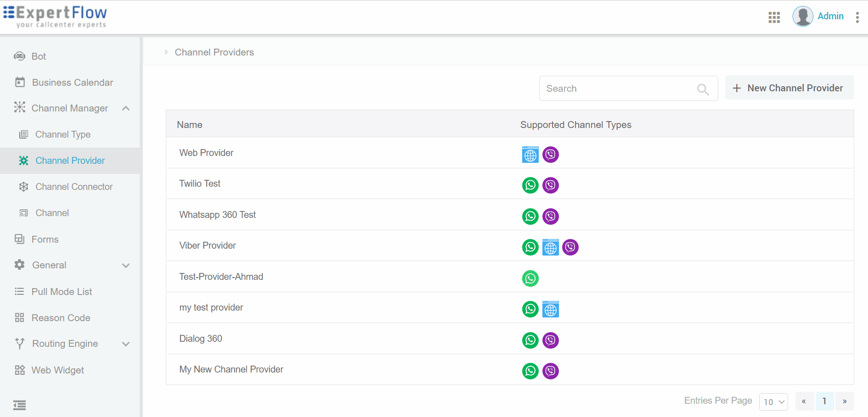Open the Dialog 360 provider row
The width and height of the screenshot is (868, 417).
pyautogui.click(x=201, y=339)
